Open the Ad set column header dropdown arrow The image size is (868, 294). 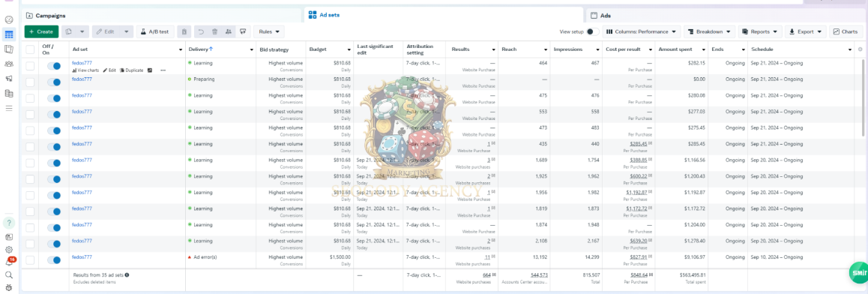coord(181,49)
